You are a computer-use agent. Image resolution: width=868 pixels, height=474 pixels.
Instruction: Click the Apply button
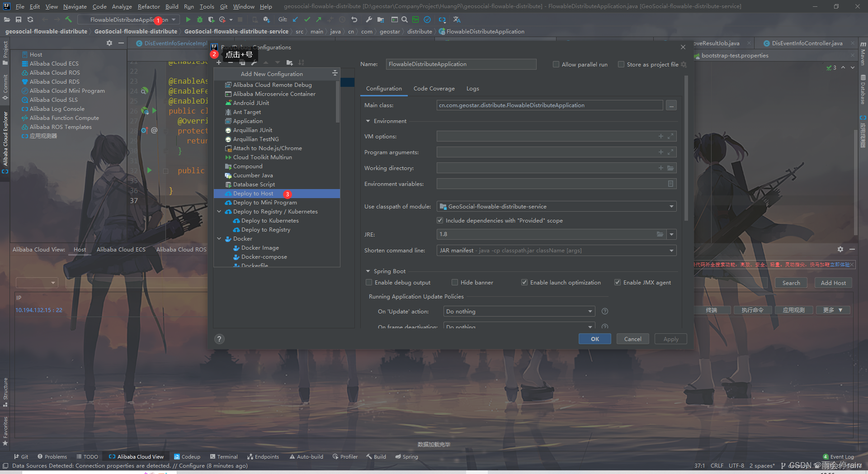pos(671,339)
